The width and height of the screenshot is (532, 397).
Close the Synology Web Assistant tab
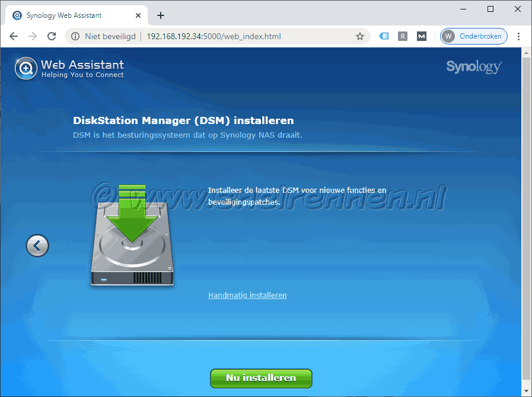coord(138,15)
